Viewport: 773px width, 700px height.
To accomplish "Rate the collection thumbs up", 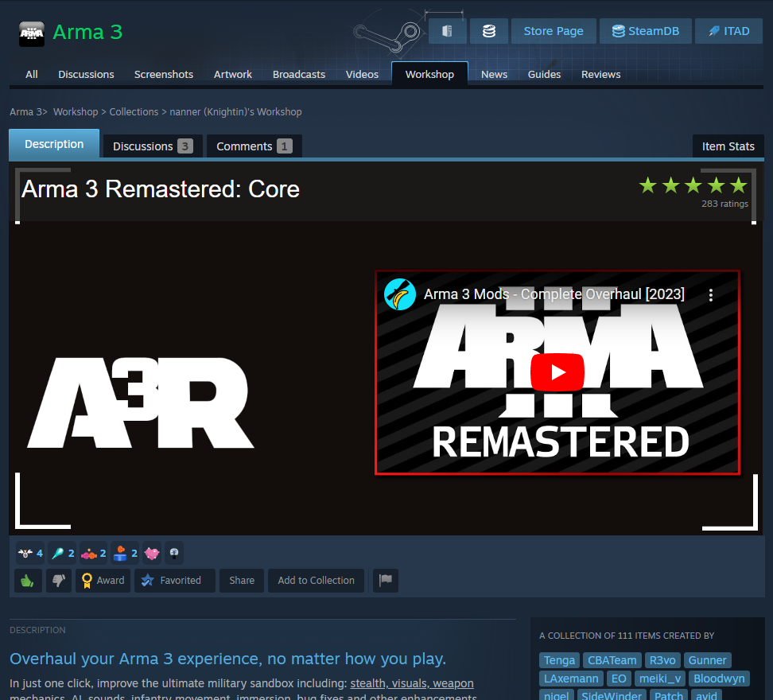I will [28, 581].
